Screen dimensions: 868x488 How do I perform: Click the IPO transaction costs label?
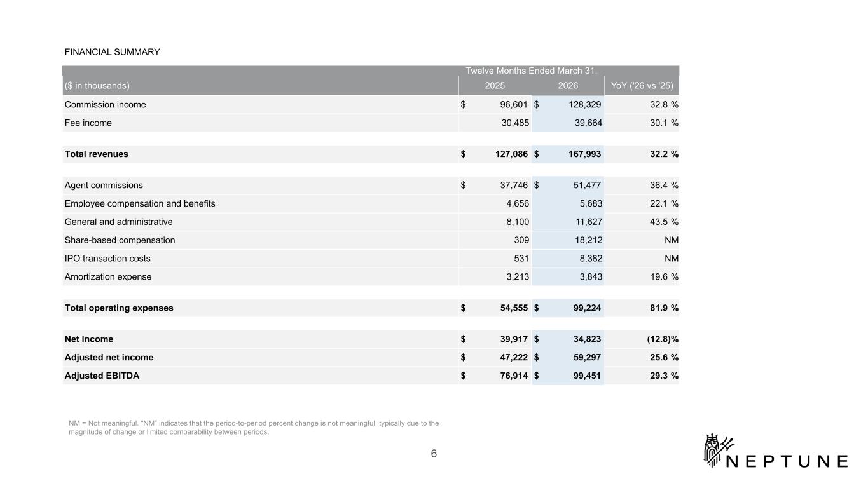tap(108, 259)
